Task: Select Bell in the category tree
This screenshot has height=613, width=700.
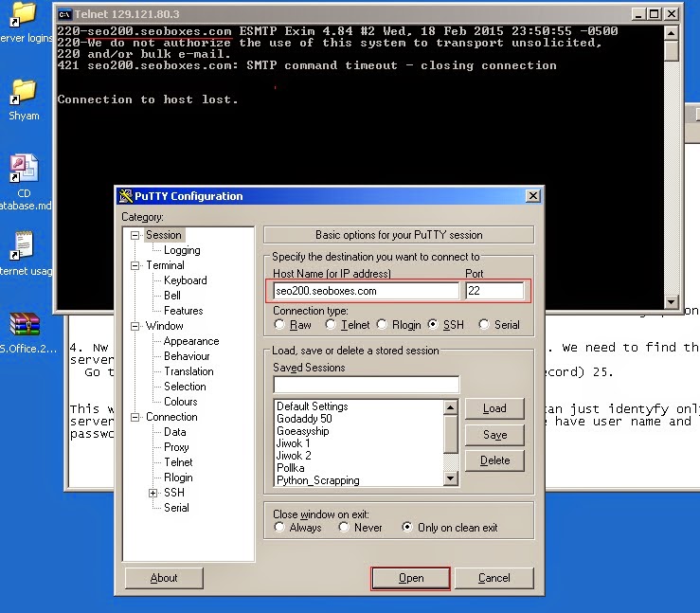Action: coord(172,296)
